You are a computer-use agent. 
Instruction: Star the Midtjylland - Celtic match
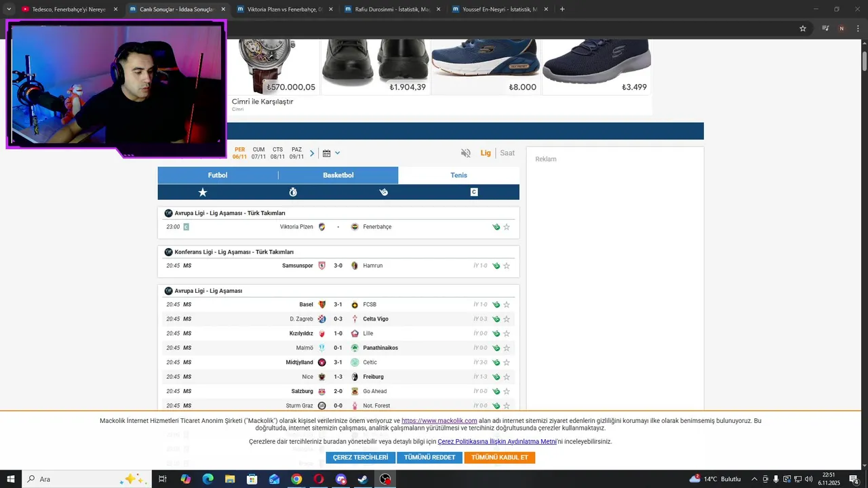coord(507,363)
